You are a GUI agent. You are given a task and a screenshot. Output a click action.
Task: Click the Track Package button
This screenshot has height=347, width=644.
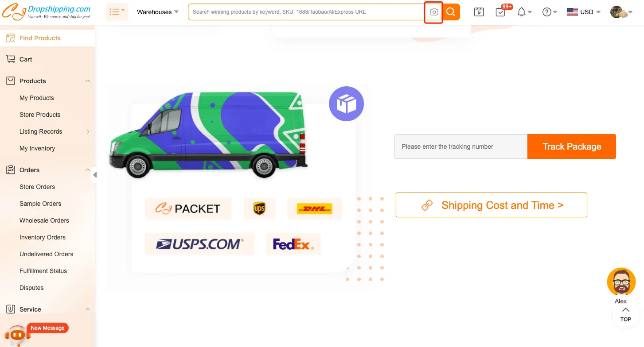[x=572, y=147]
